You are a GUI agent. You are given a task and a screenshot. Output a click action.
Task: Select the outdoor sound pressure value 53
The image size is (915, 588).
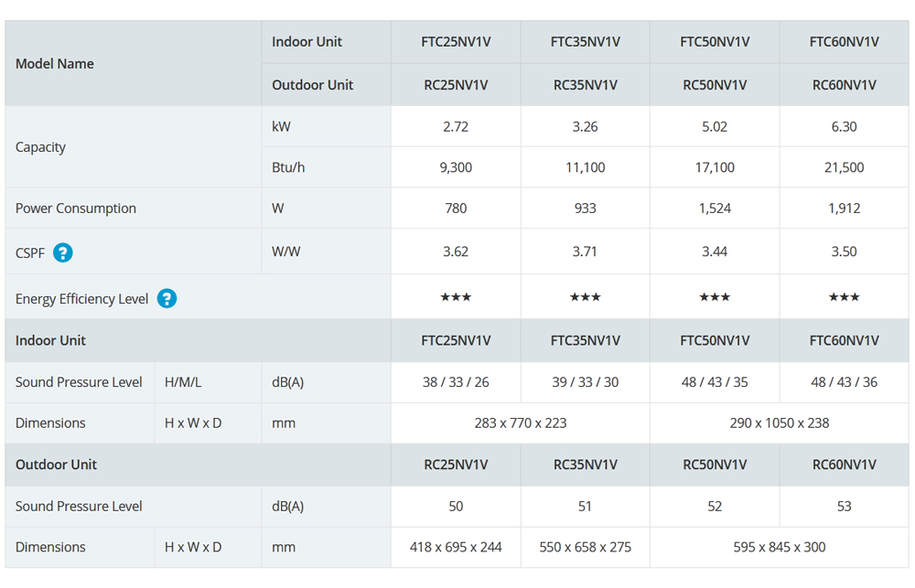pos(845,507)
